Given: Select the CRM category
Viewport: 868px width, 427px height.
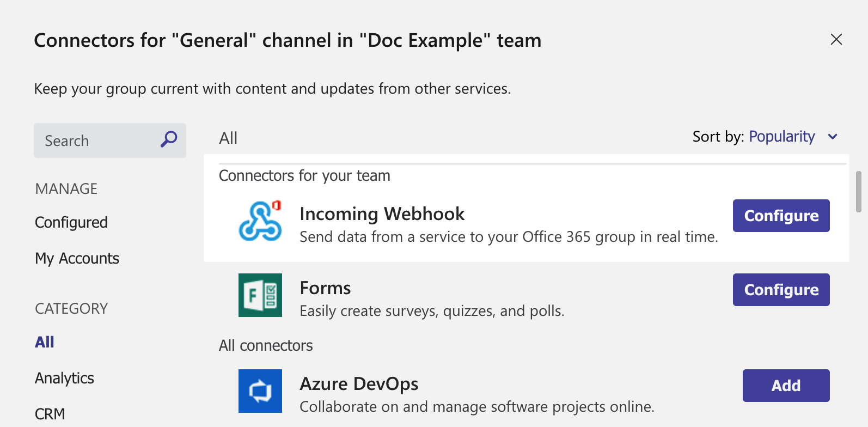Looking at the screenshot, I should tap(50, 414).
